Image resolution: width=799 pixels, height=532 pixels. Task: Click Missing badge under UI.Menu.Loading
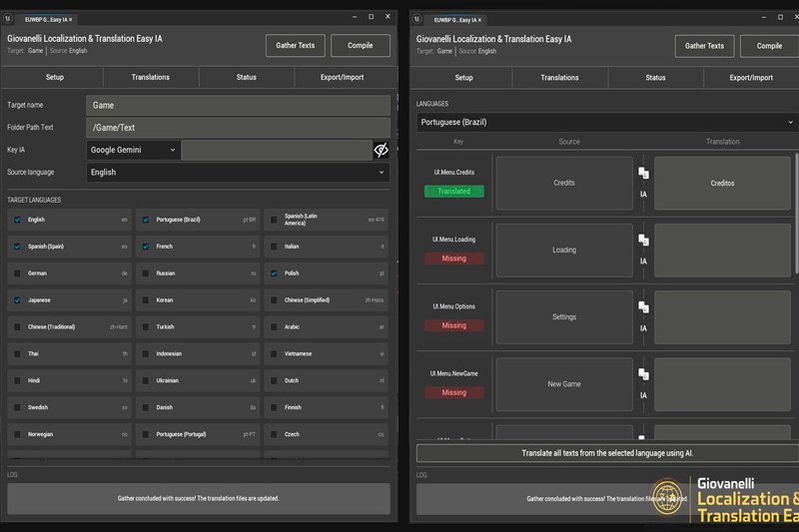pyautogui.click(x=454, y=259)
